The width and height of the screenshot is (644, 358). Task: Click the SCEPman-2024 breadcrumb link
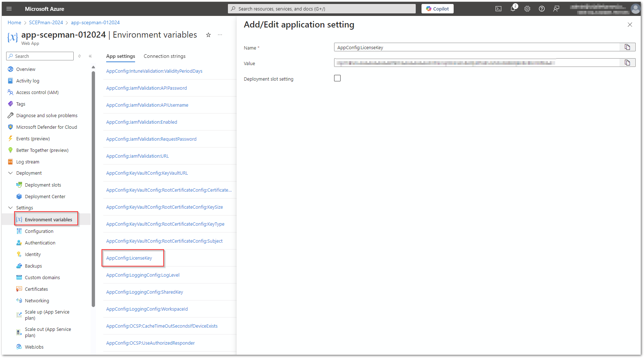(46, 22)
